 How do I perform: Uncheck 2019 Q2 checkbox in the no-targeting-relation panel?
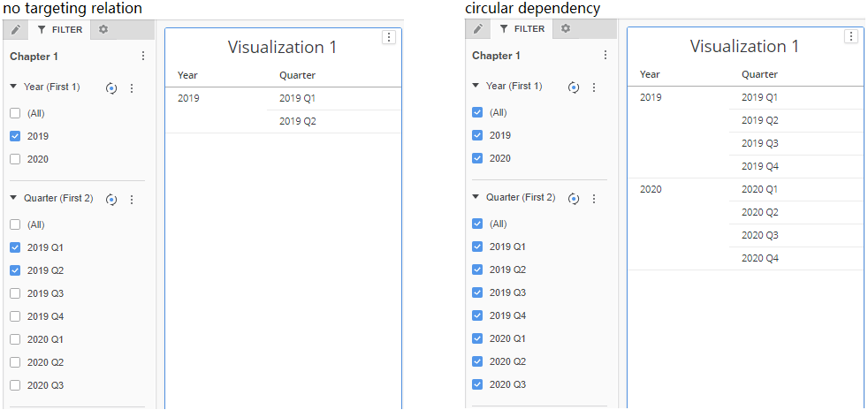pos(15,270)
